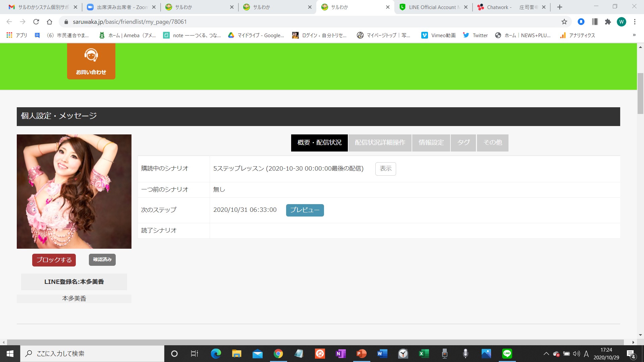Click the browser forward arrow
Screen dimensions: 644x362
coord(22,22)
